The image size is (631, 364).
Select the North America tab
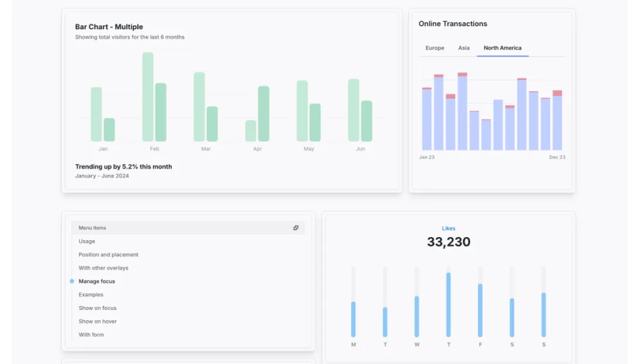tap(502, 48)
